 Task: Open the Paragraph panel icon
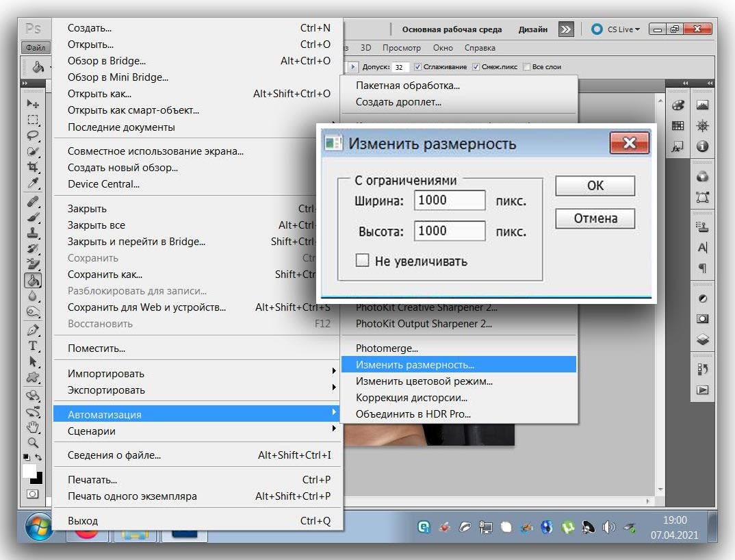702,268
